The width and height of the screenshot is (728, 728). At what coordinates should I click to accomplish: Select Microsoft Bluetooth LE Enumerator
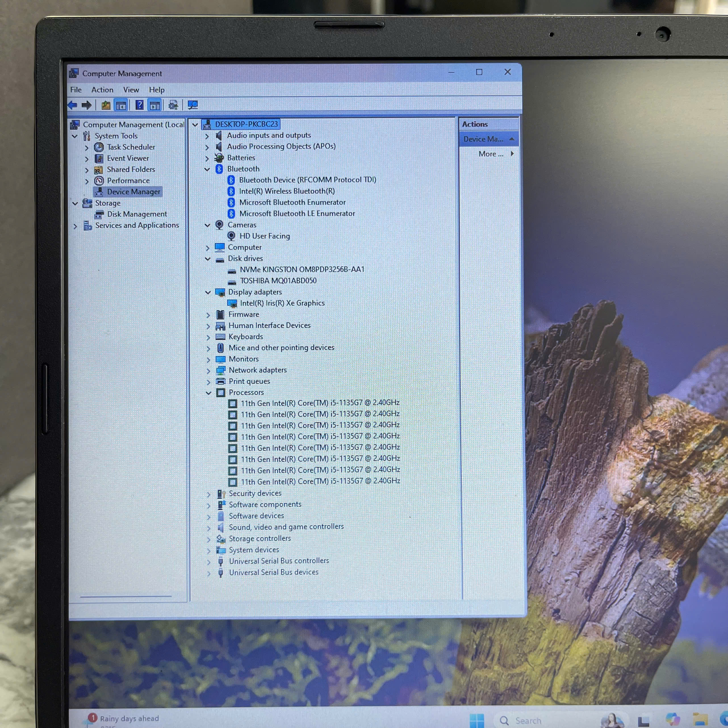click(x=297, y=213)
